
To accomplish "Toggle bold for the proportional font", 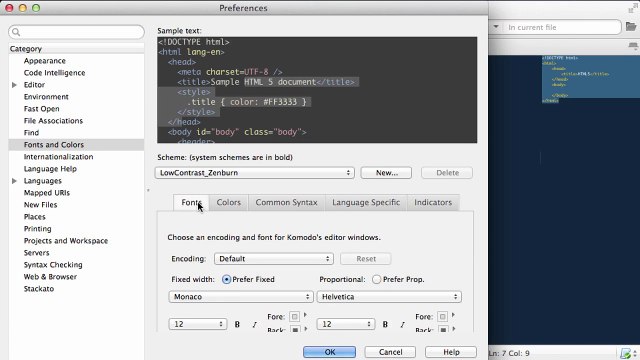I will click(385, 324).
